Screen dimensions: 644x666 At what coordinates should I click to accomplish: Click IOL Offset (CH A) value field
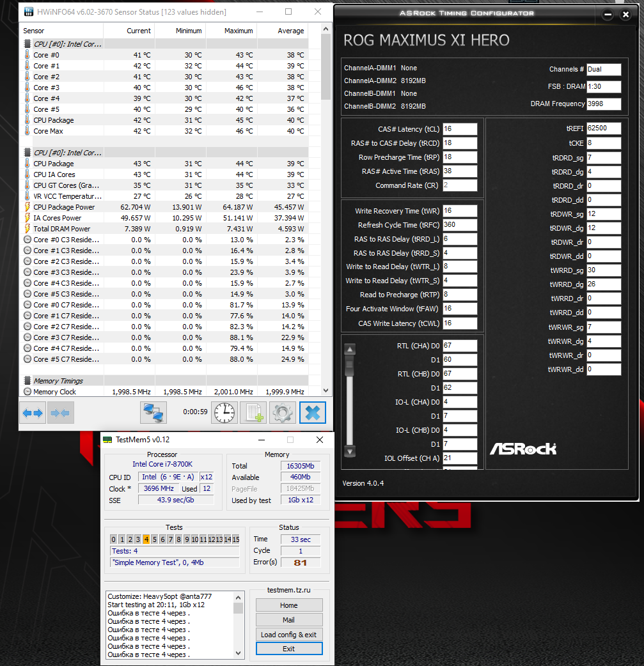tap(460, 458)
